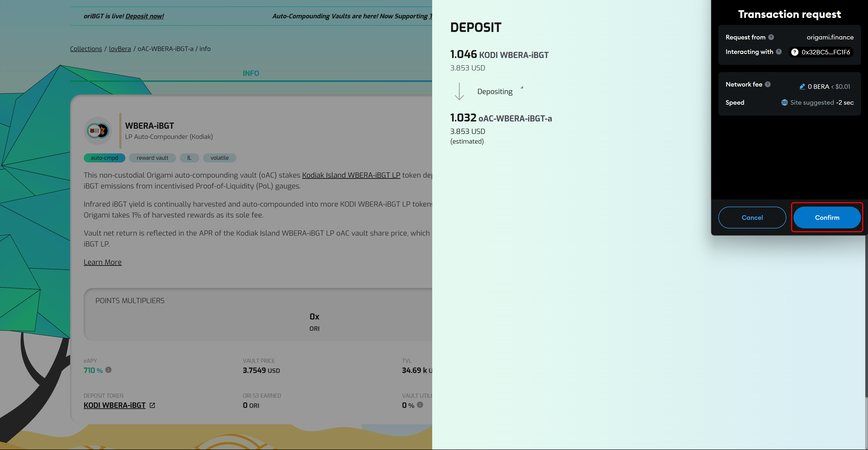Switch to the INFO tab
The height and width of the screenshot is (450, 868).
251,73
